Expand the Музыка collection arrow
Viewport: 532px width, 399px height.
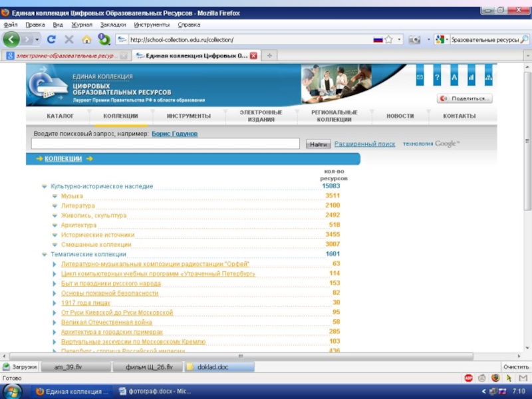pos(55,197)
